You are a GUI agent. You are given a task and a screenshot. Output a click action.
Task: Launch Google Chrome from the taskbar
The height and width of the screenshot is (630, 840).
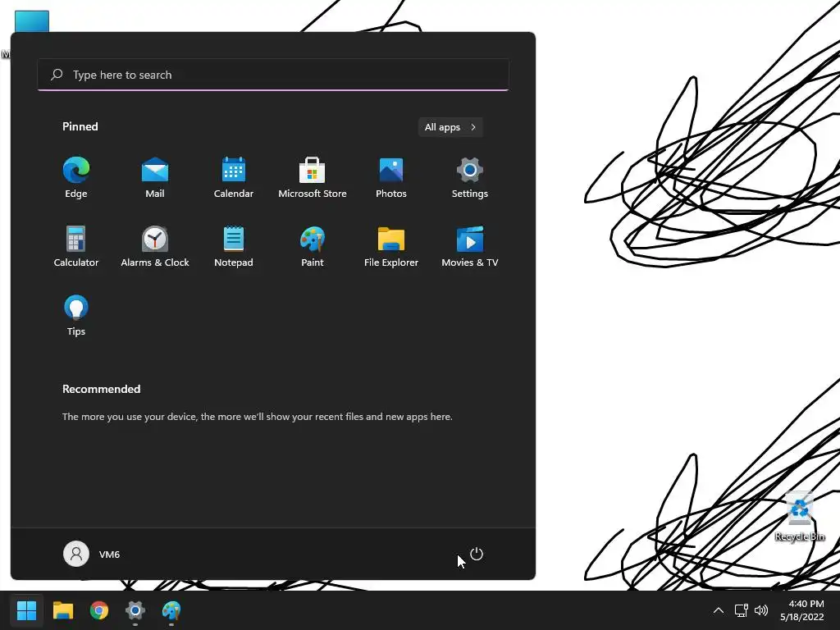(99, 610)
